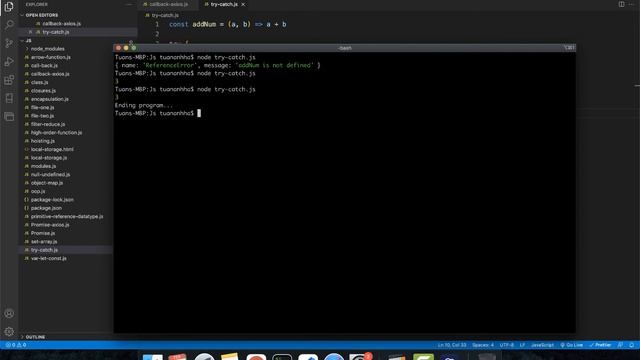Open Finder from the Dock

[152, 357]
